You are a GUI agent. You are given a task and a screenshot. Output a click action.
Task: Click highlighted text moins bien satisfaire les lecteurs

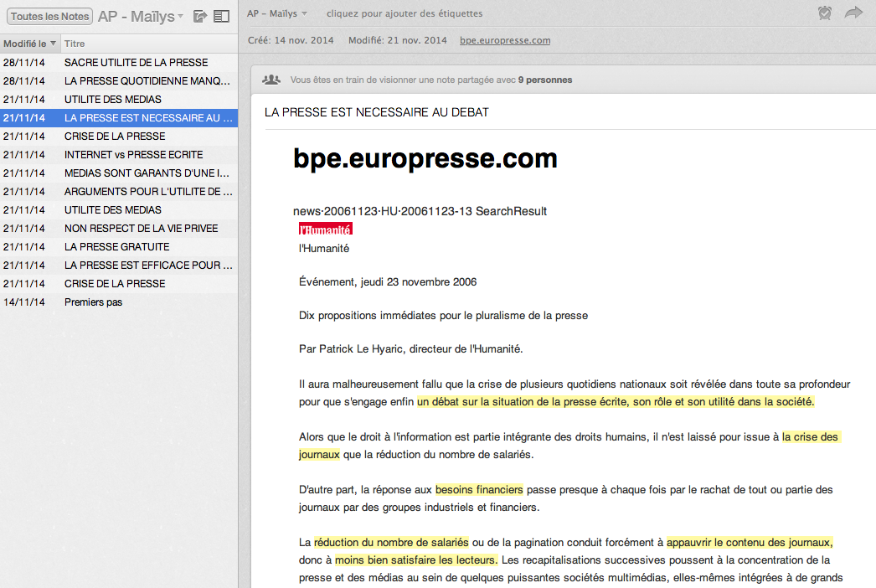415,560
